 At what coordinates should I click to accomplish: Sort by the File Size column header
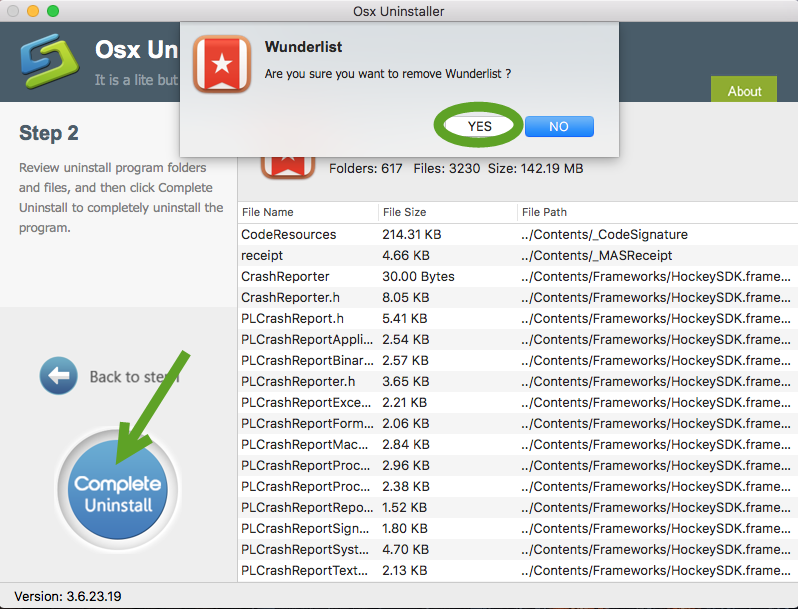click(x=448, y=212)
